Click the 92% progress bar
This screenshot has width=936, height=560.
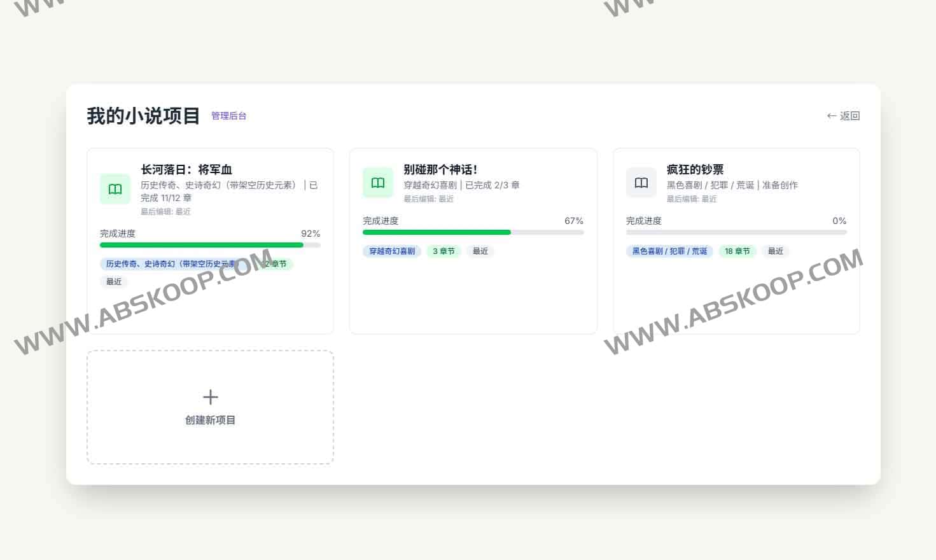click(x=210, y=245)
